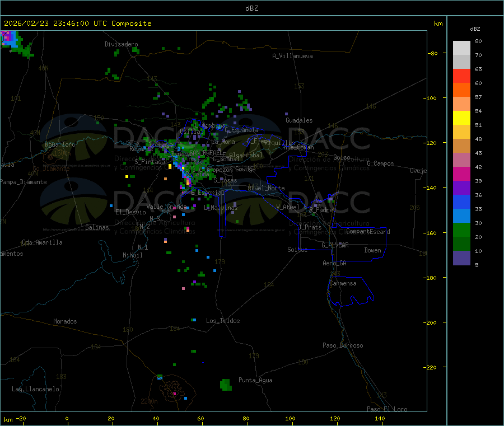Click the 'Divisadero' map label
The image size is (504, 426).
121,44
